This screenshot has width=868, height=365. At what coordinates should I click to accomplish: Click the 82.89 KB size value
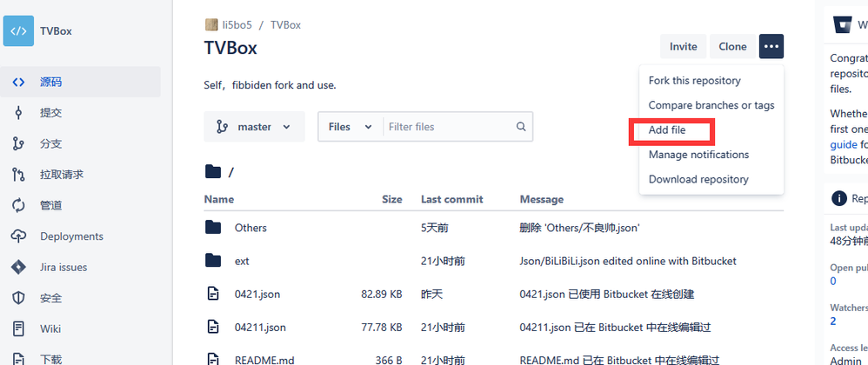pyautogui.click(x=382, y=295)
